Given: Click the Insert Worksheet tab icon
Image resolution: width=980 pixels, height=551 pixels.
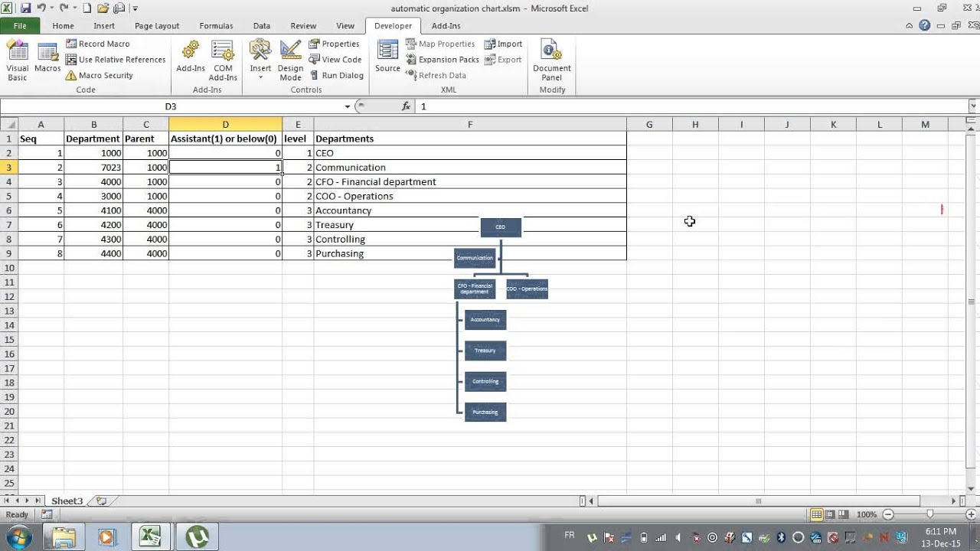Looking at the screenshot, I should coord(101,501).
